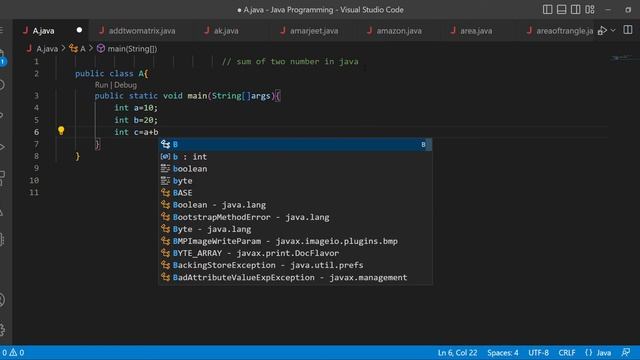The image size is (640, 360).
Task: Select suggestion B class
Action: 295,144
